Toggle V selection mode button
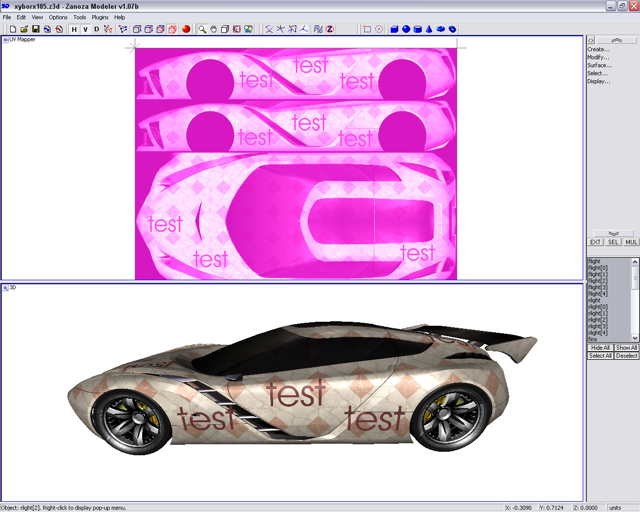640x512 pixels. coord(85,29)
